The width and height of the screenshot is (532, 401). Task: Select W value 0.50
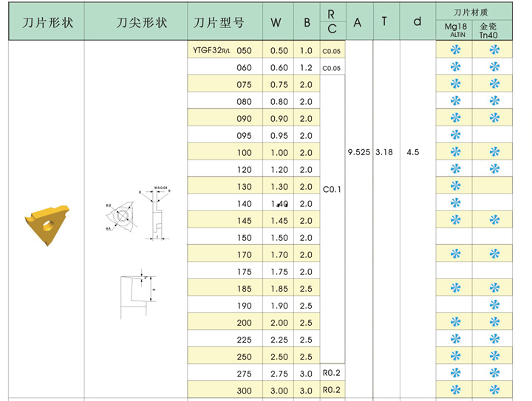279,51
